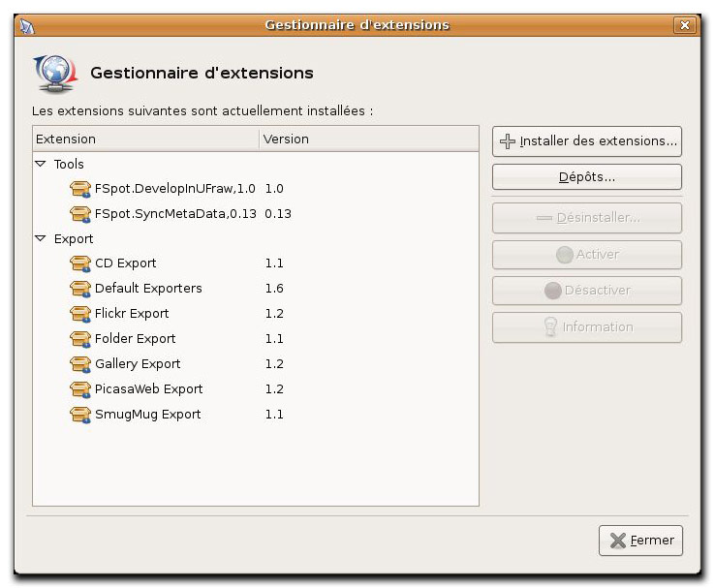Click version 0.13 of FSpot.SyncMetaData
715x588 pixels.
click(x=278, y=214)
